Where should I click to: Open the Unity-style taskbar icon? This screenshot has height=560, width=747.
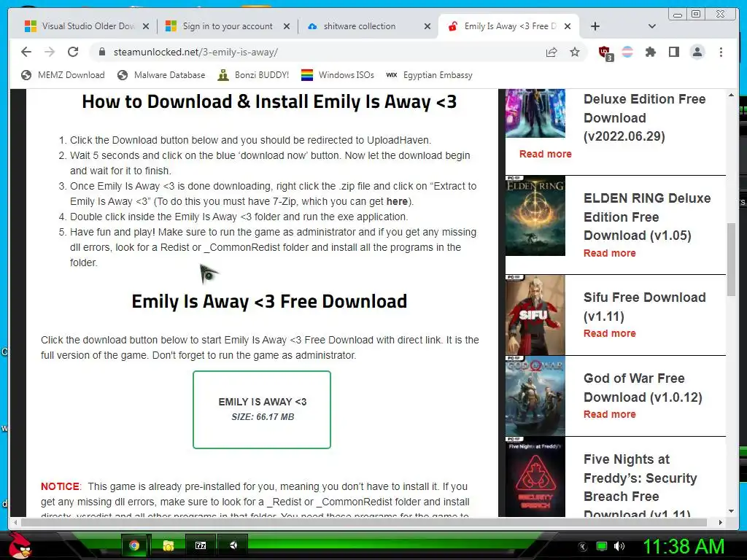tap(233, 545)
